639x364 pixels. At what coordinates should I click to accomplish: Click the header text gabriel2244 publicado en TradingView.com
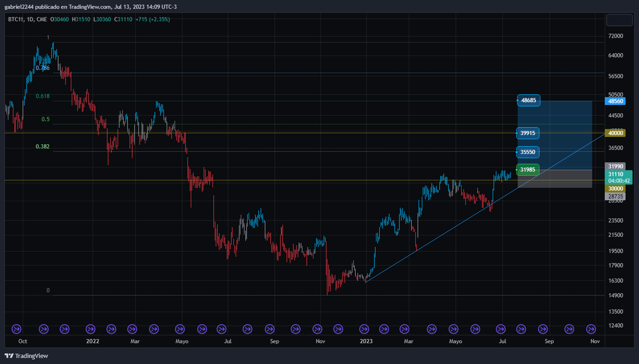[x=58, y=7]
